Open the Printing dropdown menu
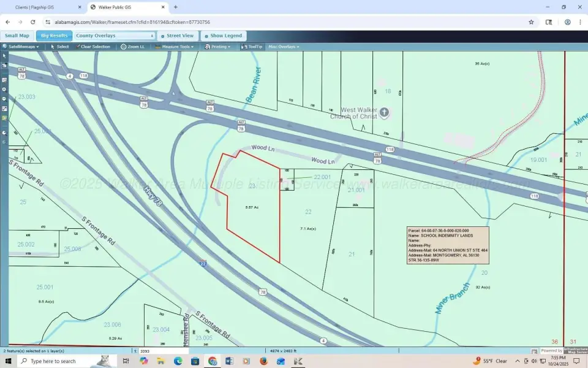Image resolution: width=588 pixels, height=368 pixels. [x=218, y=47]
